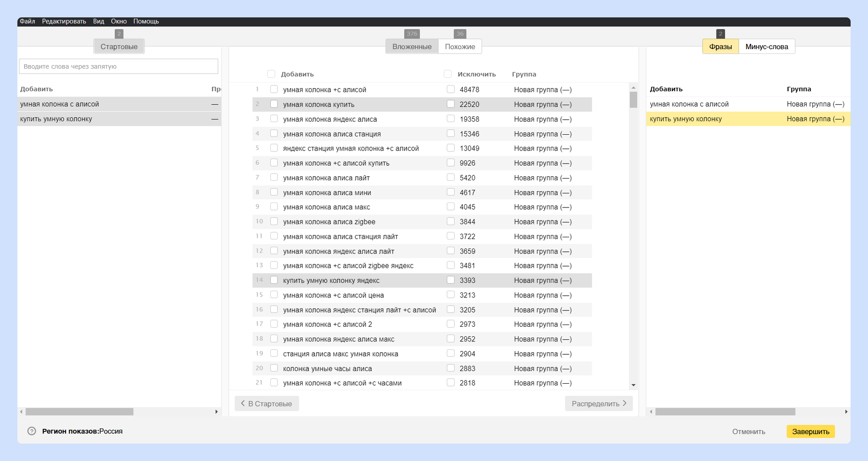Image resolution: width=868 pixels, height=461 pixels.
Task: Click the help question mark icon
Action: click(x=32, y=431)
